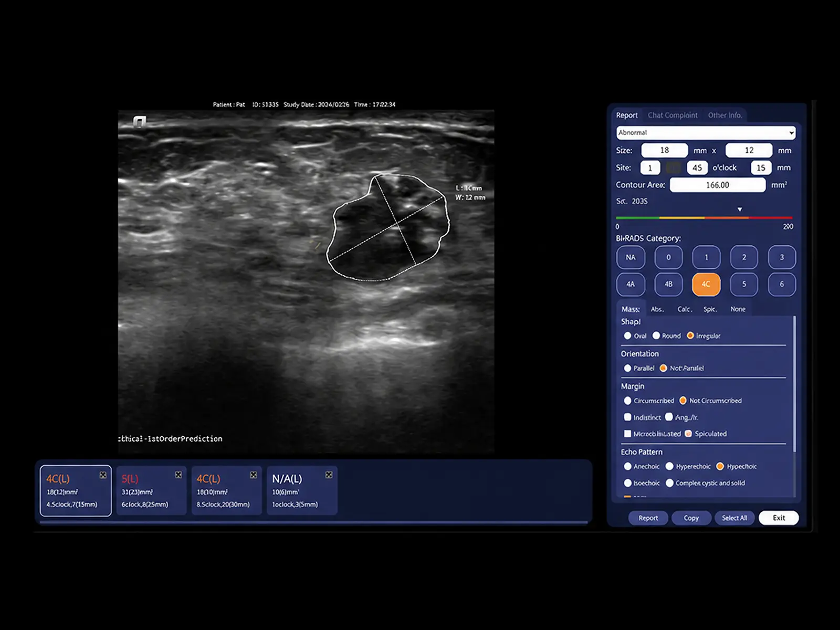The height and width of the screenshot is (630, 840).
Task: Select the None tab
Action: pyautogui.click(x=738, y=309)
